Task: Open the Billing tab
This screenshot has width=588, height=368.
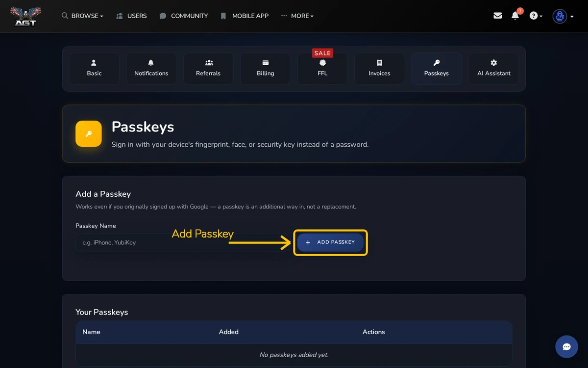Action: [265, 69]
